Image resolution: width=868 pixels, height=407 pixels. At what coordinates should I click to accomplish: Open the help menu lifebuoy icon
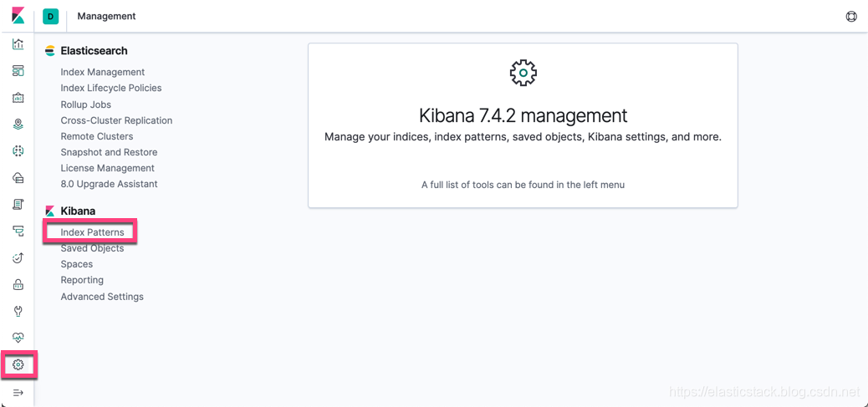[x=851, y=17]
